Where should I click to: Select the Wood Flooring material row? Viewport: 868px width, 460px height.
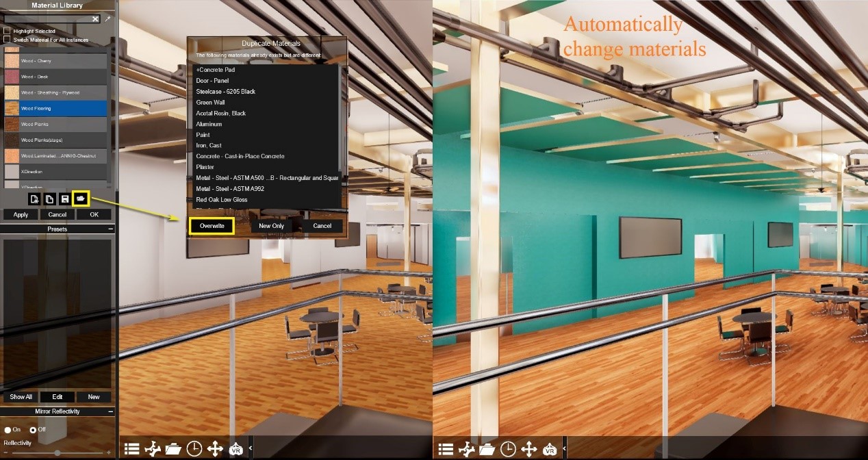tap(55, 108)
